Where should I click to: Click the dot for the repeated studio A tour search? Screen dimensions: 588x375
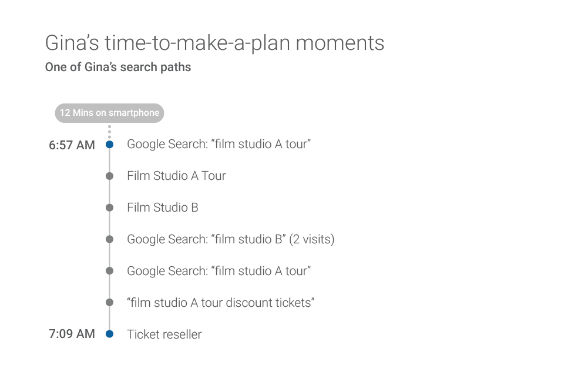109,271
